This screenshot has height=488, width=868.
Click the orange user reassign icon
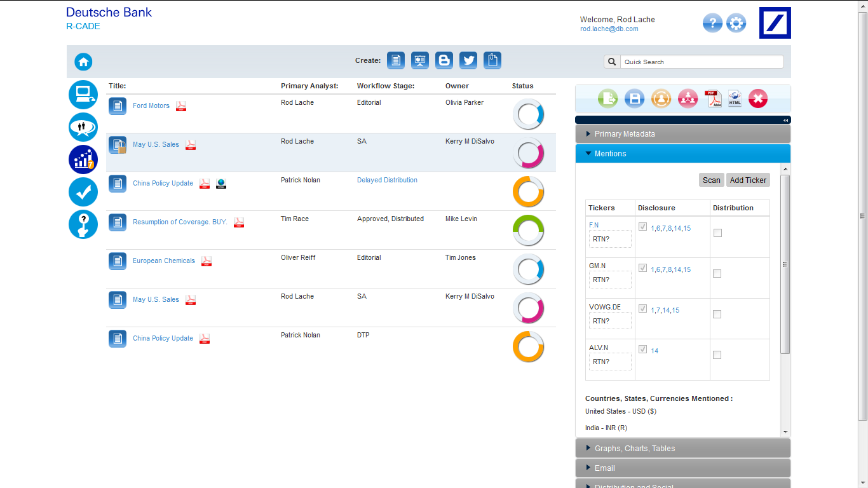tap(661, 98)
